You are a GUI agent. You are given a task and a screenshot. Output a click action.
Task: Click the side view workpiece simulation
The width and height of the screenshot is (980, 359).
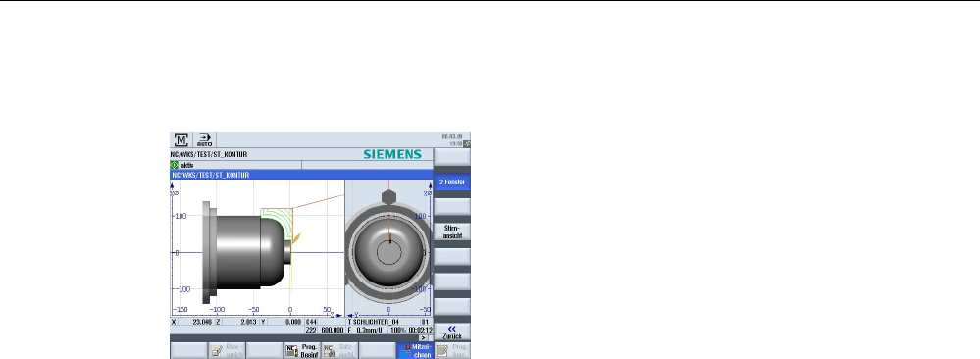coord(257,249)
